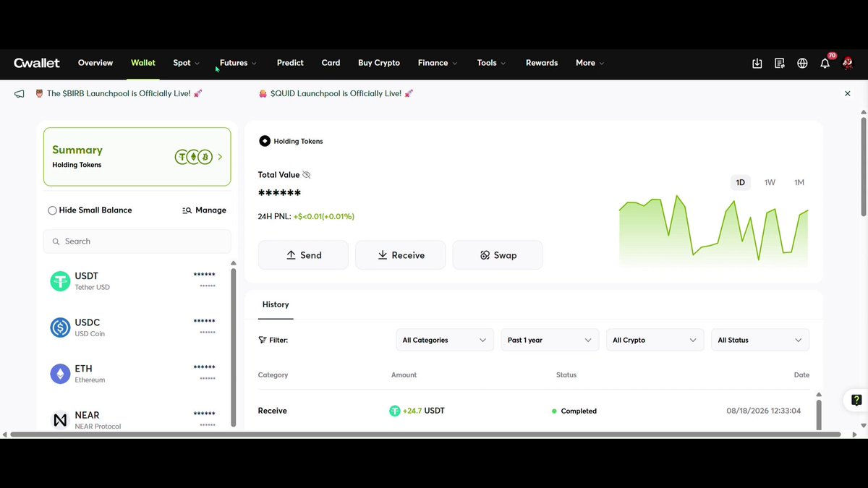
Task: Open the Futures menu
Action: (x=238, y=63)
